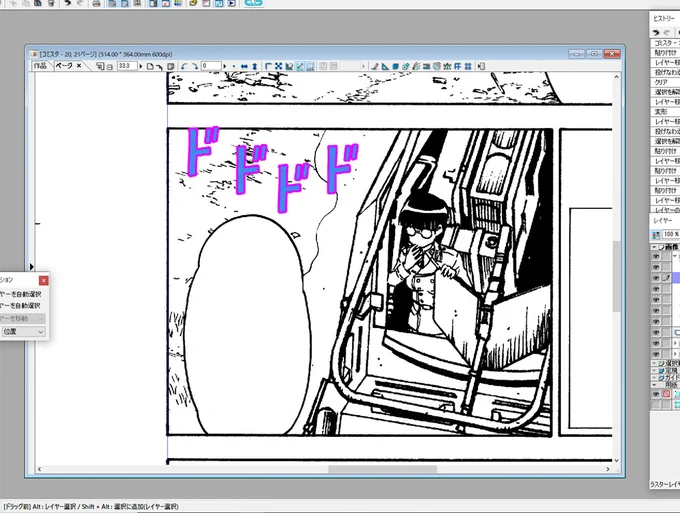Click the four-arrows fit-to-window icon
This screenshot has height=513, width=680.
(278, 66)
